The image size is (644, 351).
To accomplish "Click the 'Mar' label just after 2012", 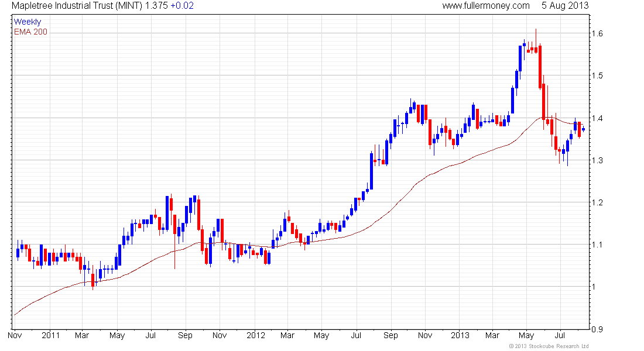I will [287, 335].
